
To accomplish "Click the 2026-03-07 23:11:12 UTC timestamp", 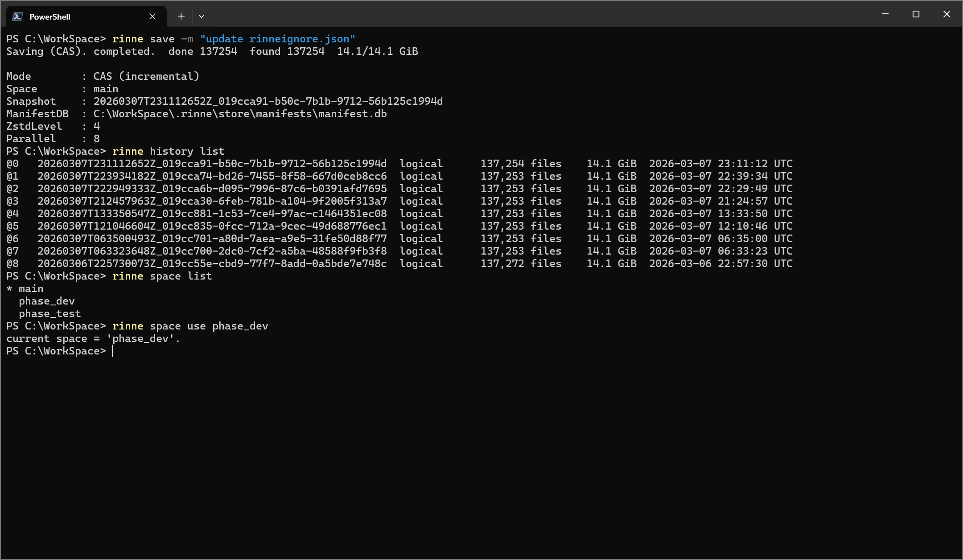I will coord(720,164).
